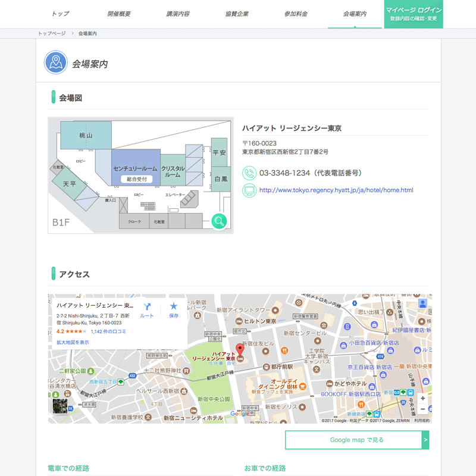The height and width of the screenshot is (476, 476).
Task: Open the 参加料金 tab
Action: point(296,14)
